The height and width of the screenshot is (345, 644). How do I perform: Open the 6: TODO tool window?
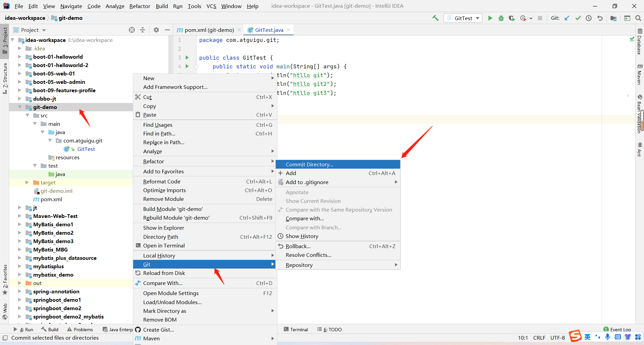click(329, 330)
